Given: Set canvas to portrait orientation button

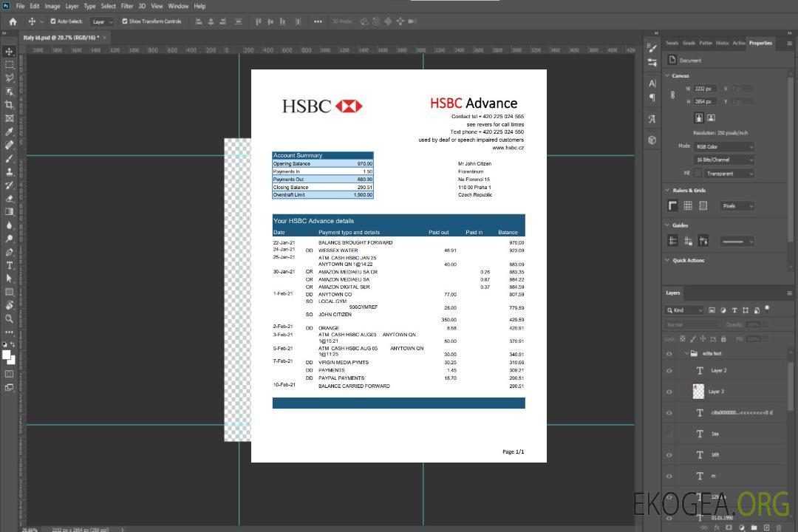Looking at the screenshot, I should pyautogui.click(x=699, y=117).
